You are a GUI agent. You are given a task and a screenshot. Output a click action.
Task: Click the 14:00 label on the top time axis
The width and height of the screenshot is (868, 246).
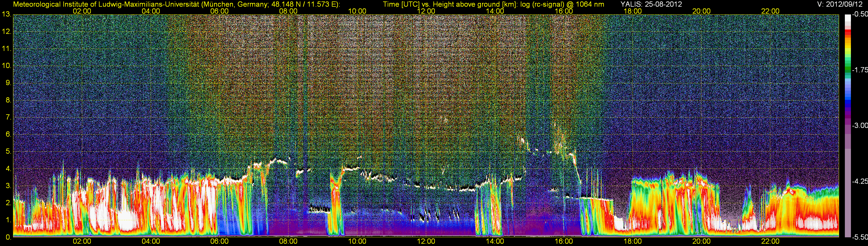(495, 11)
